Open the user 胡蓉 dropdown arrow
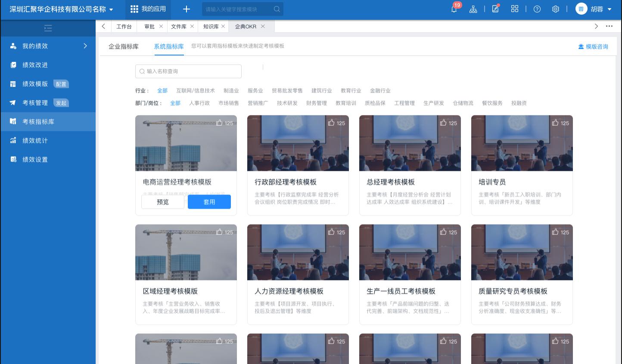Image resolution: width=622 pixels, height=364 pixels. pyautogui.click(x=610, y=9)
